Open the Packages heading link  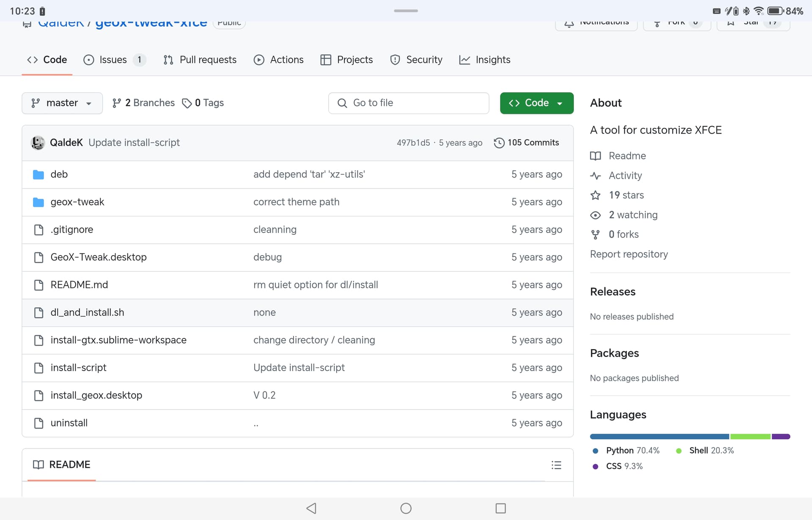[614, 353]
